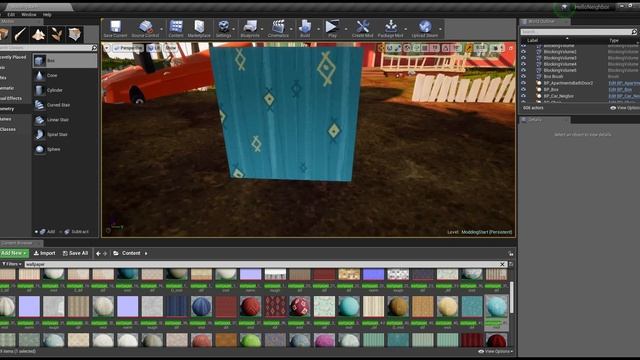The height and width of the screenshot is (360, 640).
Task: Hide BlockingVolume4 using its eye icon
Action: click(523, 64)
